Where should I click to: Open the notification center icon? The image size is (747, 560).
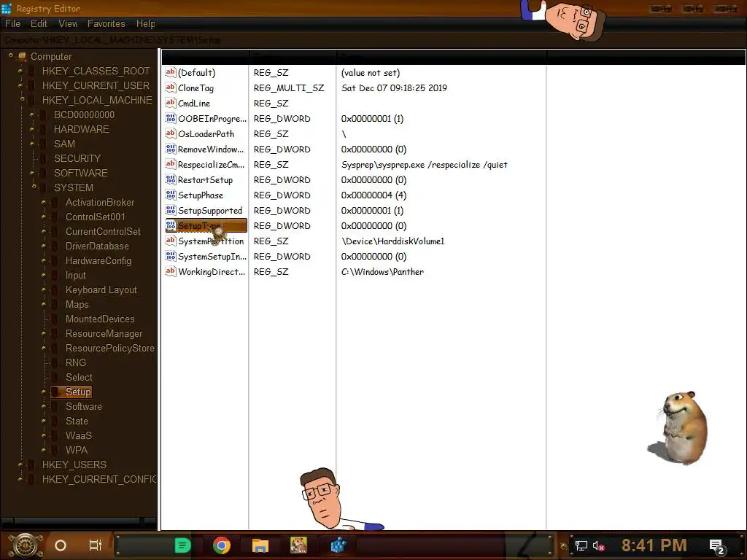click(x=718, y=546)
